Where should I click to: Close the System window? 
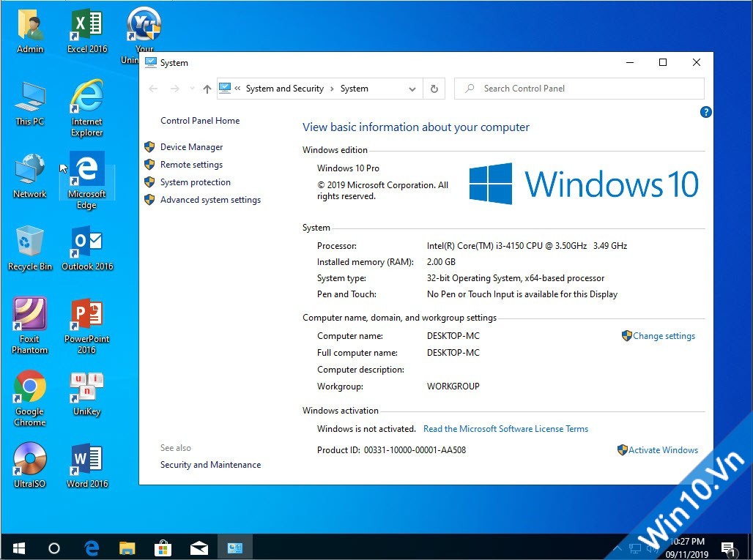click(x=697, y=62)
